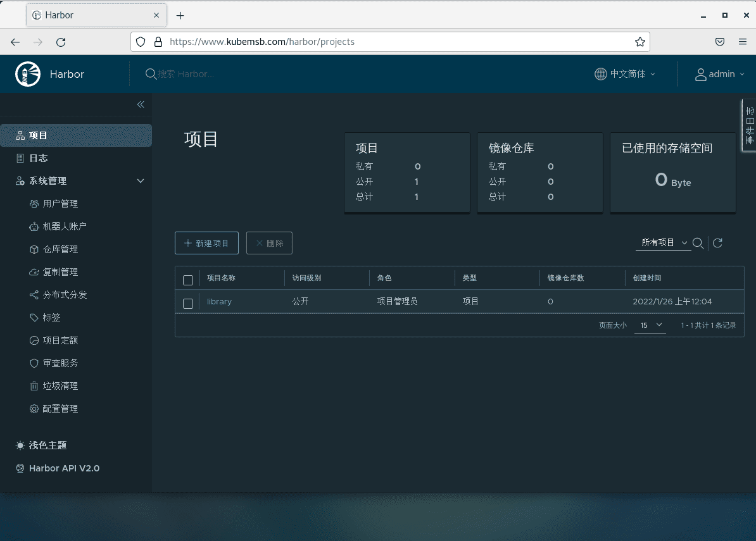Open the page size 15 dropdown
Screen dimensions: 756x541
(650, 325)
